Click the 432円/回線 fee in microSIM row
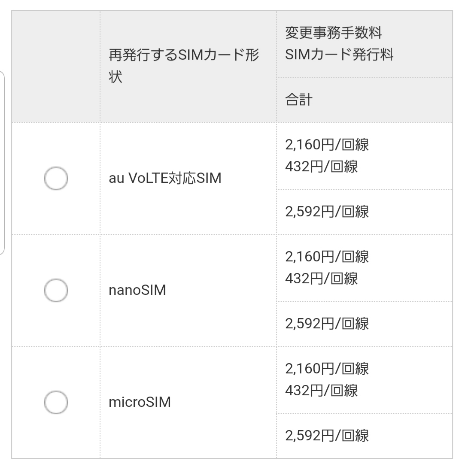 click(322, 391)
